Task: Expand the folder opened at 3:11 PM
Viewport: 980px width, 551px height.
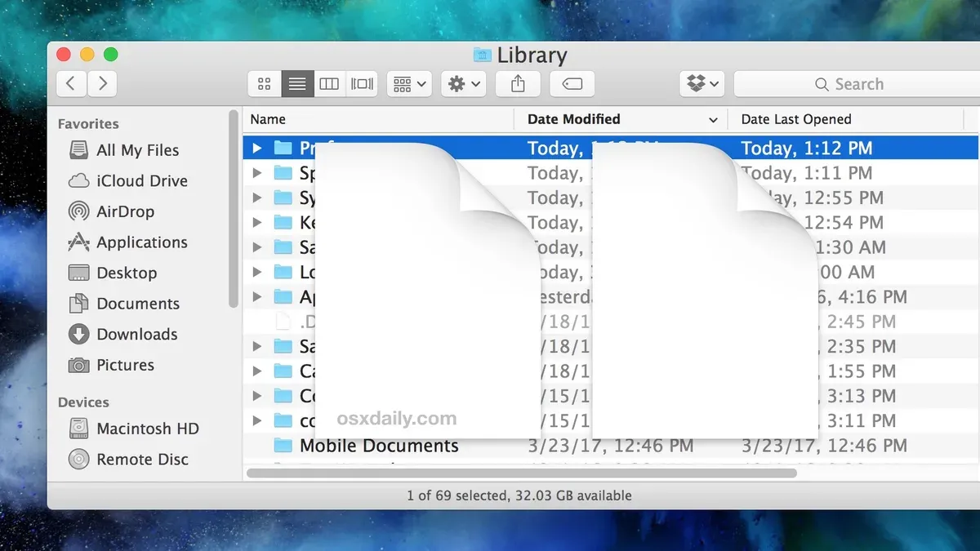Action: point(256,421)
